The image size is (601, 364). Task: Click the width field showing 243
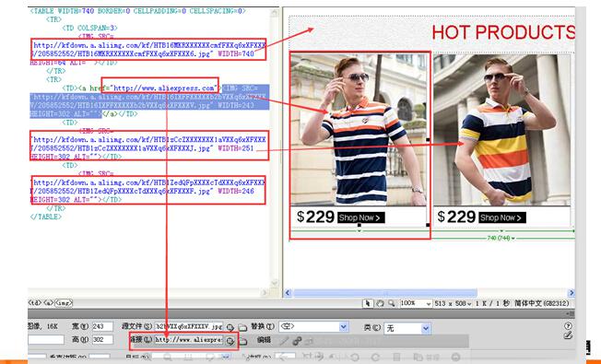point(102,326)
